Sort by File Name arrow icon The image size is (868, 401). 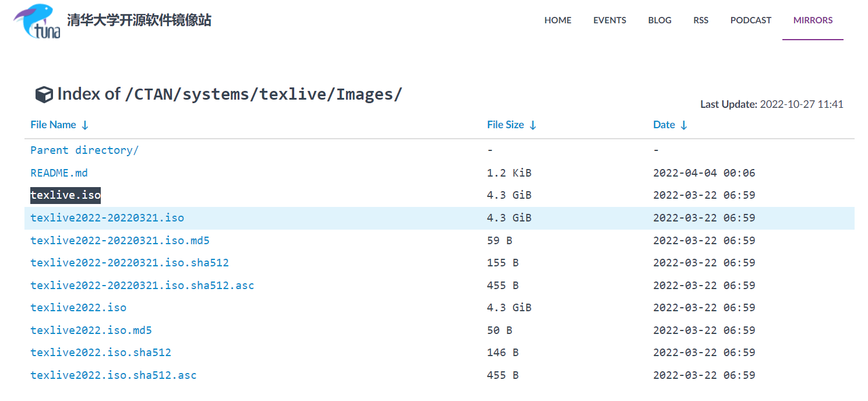click(x=84, y=125)
